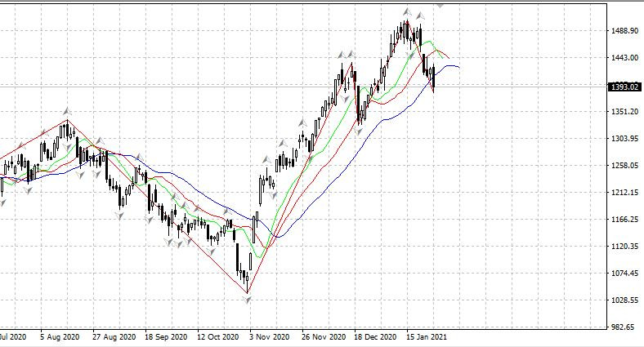The width and height of the screenshot is (644, 347).
Task: Click the 1488.90 price axis label
Action: (x=624, y=31)
